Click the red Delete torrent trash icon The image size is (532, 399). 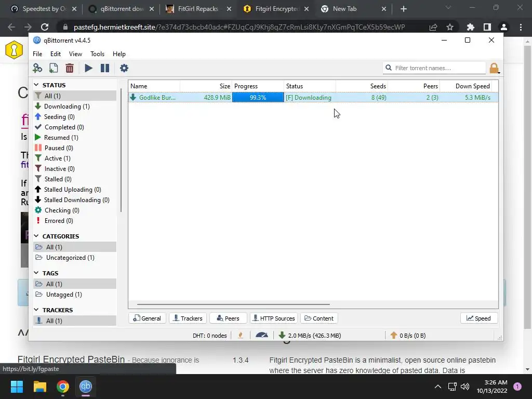click(x=70, y=68)
